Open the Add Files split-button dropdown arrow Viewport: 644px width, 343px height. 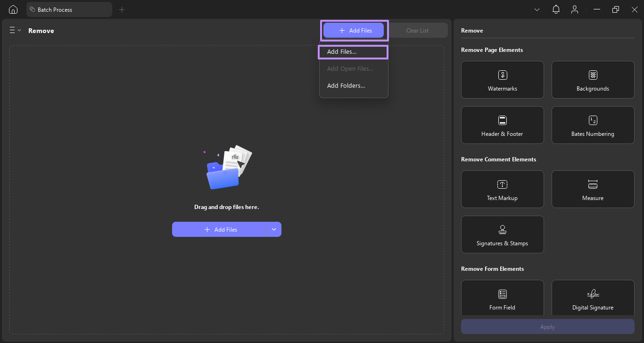pyautogui.click(x=273, y=229)
